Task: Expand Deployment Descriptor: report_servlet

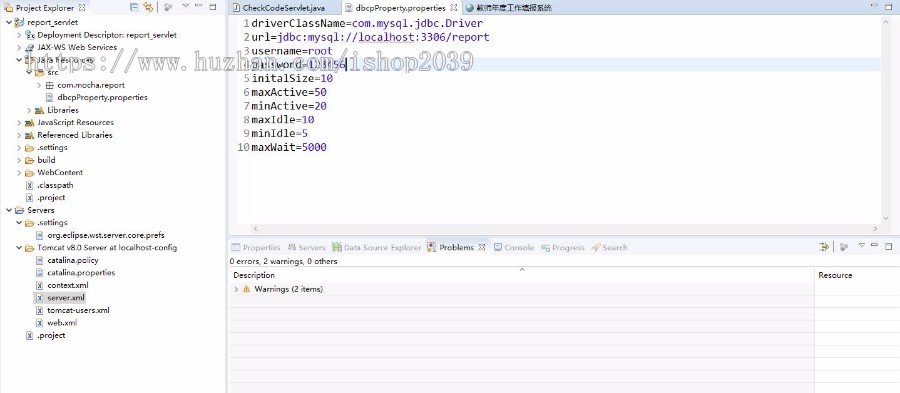Action: pos(19,35)
